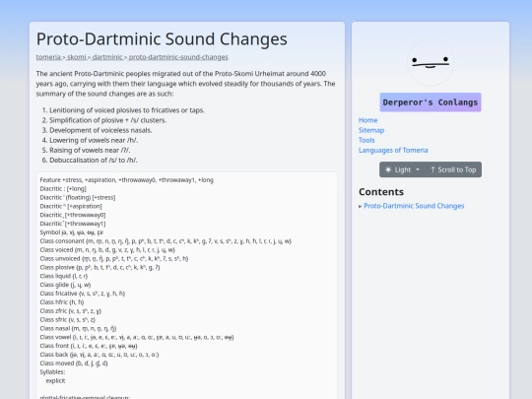Expand the Proto-Dartminic Sound Changes contents triangle
The width and height of the screenshot is (532, 399).
tap(361, 206)
